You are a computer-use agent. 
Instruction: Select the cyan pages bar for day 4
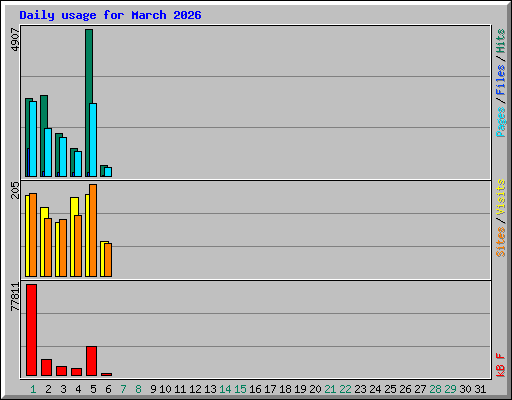(x=78, y=164)
